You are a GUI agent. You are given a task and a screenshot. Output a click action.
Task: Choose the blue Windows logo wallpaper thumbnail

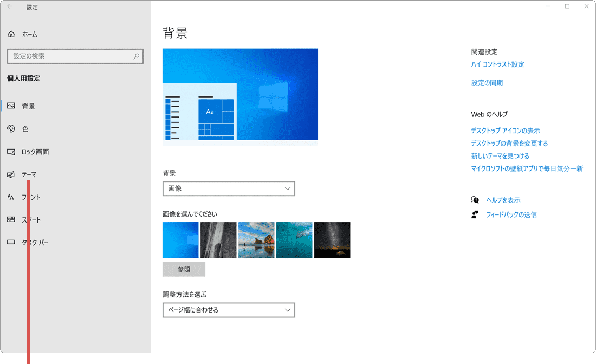(180, 240)
